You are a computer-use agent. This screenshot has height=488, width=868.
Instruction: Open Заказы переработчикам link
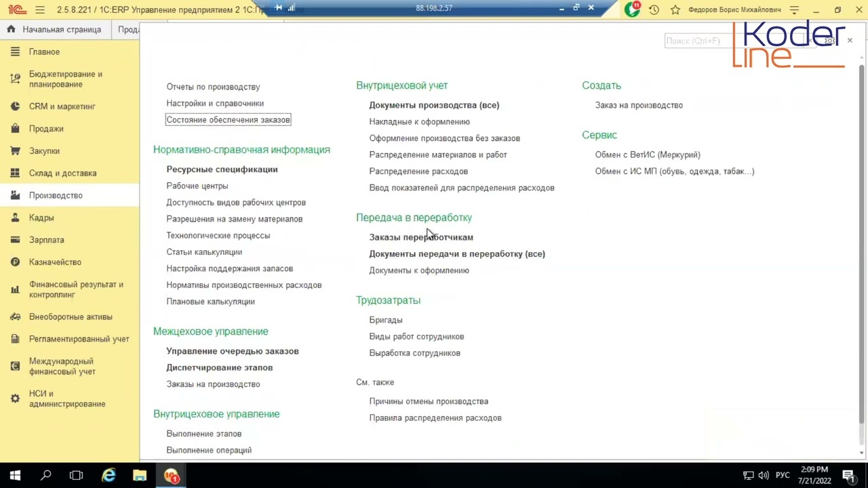(x=421, y=237)
